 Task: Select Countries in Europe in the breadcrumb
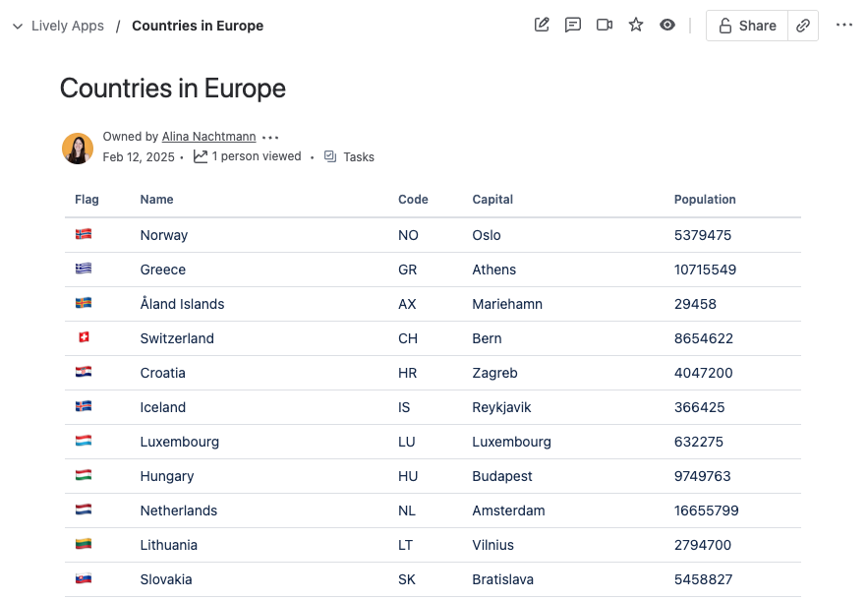[198, 26]
